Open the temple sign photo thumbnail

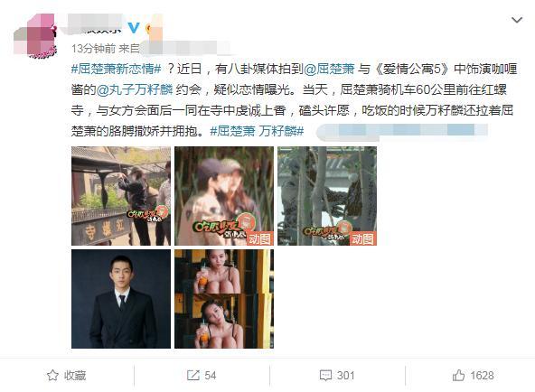[121, 196]
